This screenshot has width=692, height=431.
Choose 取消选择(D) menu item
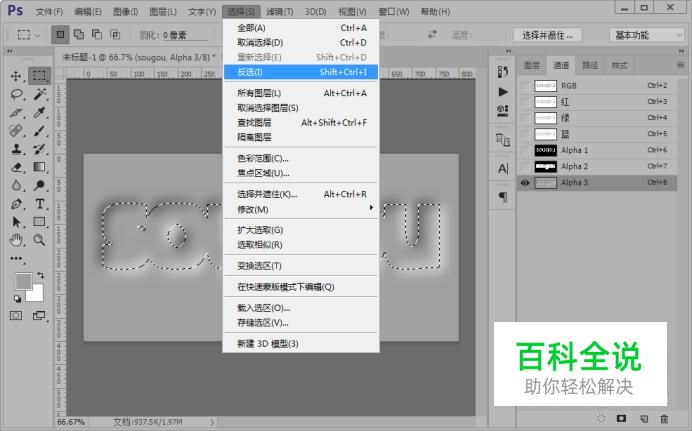[x=301, y=42]
